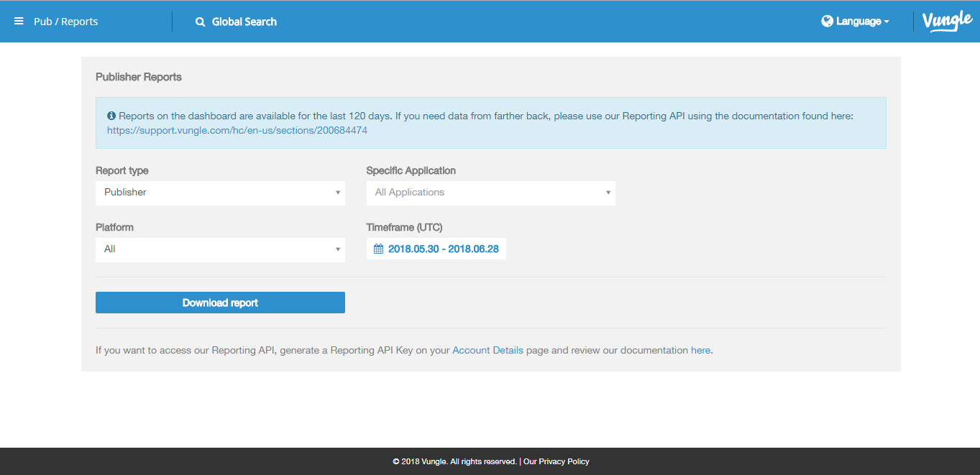Click the documentation "here" link
Screen dimensions: 980x475
click(x=700, y=351)
